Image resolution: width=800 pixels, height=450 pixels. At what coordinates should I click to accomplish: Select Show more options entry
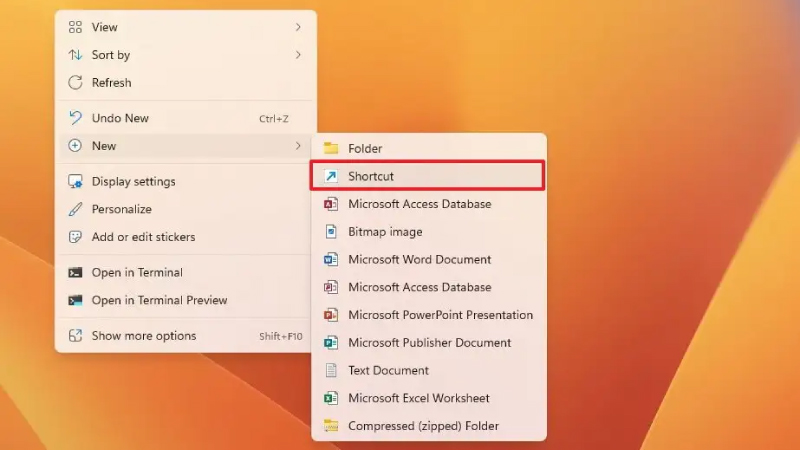coord(185,336)
